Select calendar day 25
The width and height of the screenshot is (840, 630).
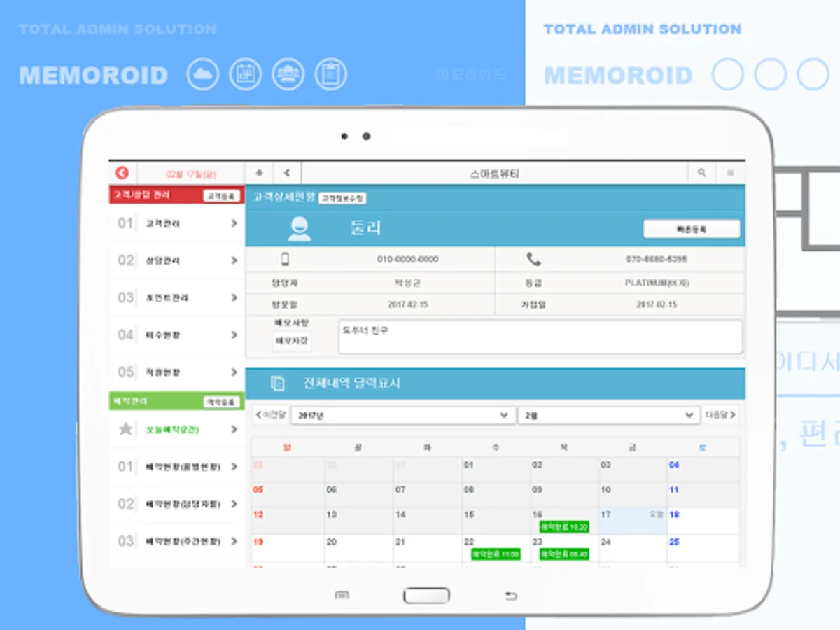(703, 549)
